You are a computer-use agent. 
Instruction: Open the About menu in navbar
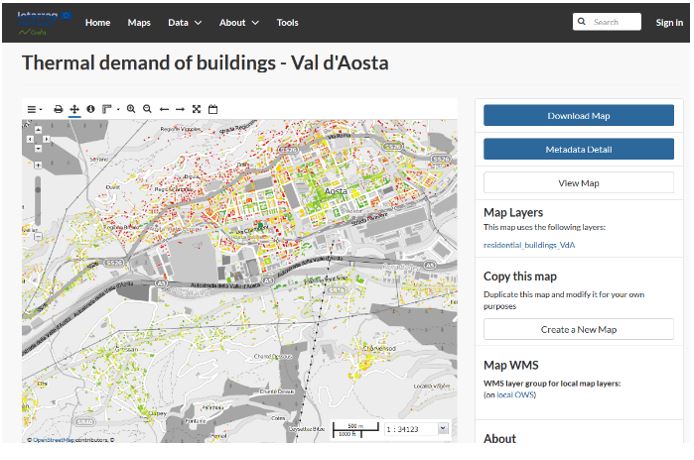point(238,22)
